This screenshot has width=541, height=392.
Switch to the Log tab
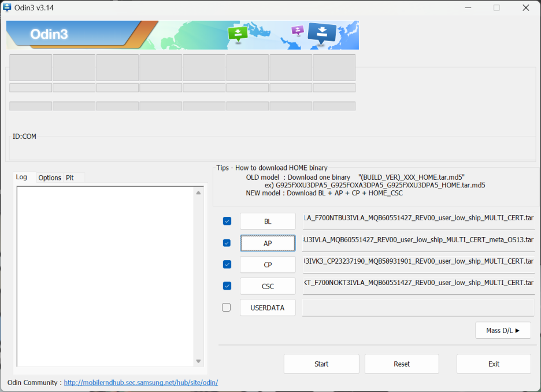coord(21,177)
